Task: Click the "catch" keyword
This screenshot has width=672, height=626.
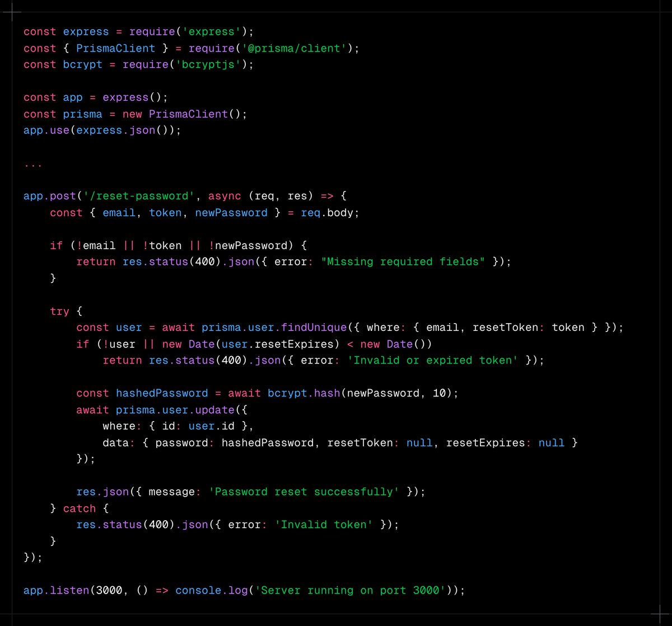Action: pyautogui.click(x=80, y=508)
